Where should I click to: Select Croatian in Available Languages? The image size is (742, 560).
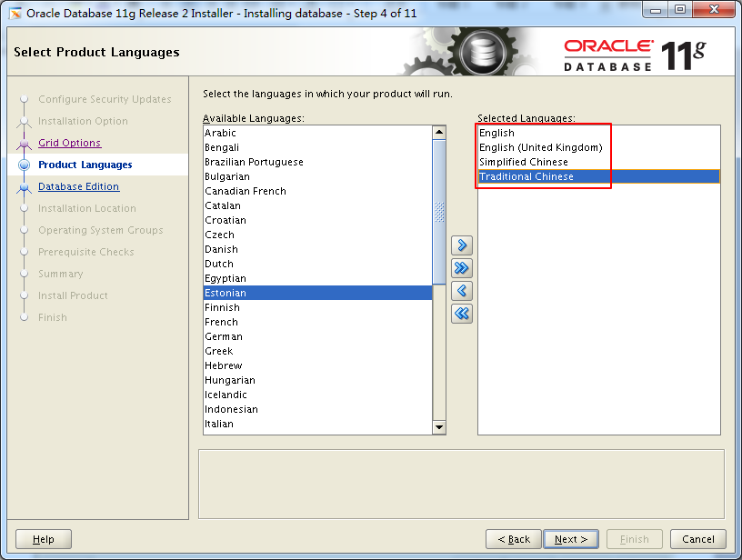point(317,220)
